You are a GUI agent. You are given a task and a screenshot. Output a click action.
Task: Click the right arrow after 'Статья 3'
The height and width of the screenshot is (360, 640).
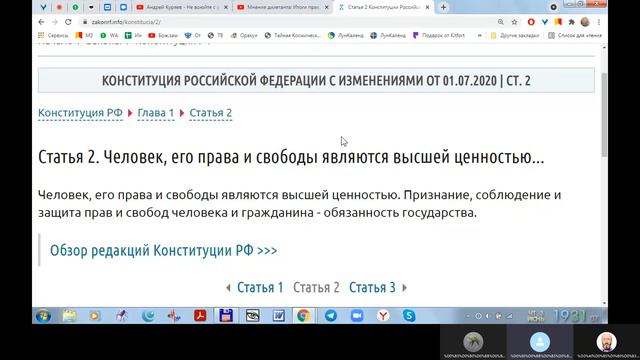[404, 288]
